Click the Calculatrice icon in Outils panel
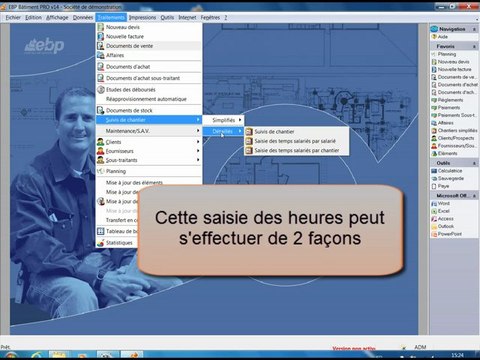 pos(434,171)
